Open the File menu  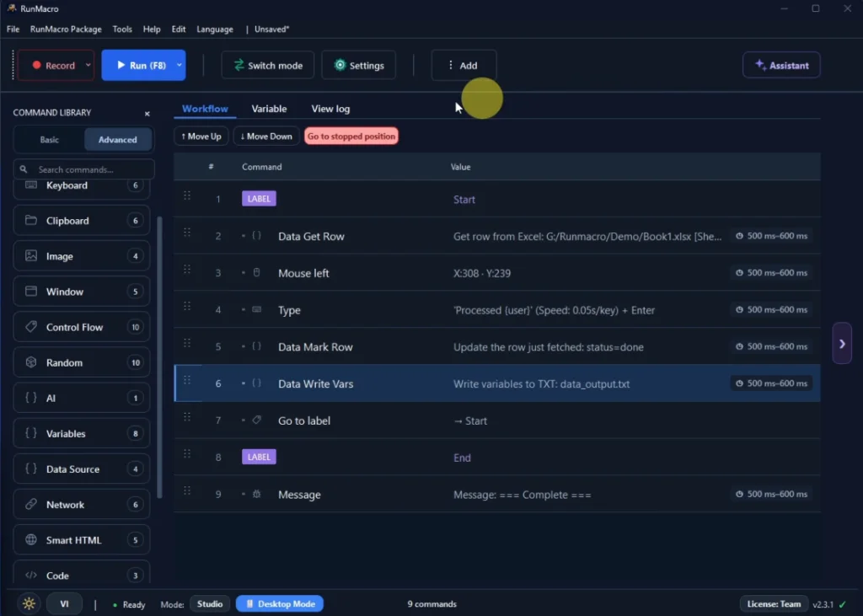coord(13,29)
